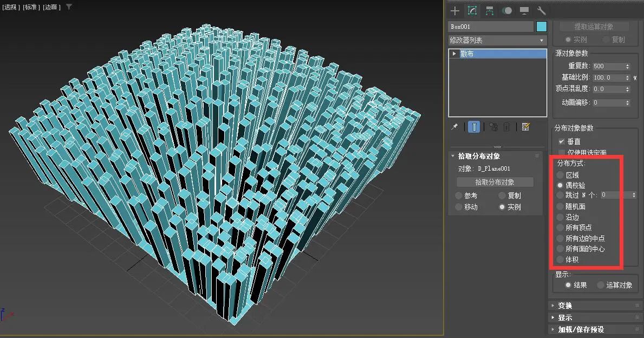Open the viewport filter funnel icon

click(69, 7)
